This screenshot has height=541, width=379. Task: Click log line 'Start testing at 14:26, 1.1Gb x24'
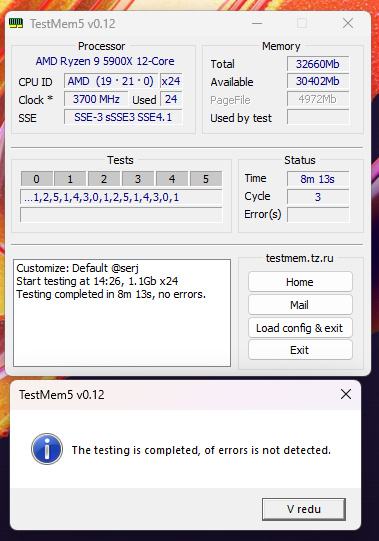pyautogui.click(x=97, y=281)
